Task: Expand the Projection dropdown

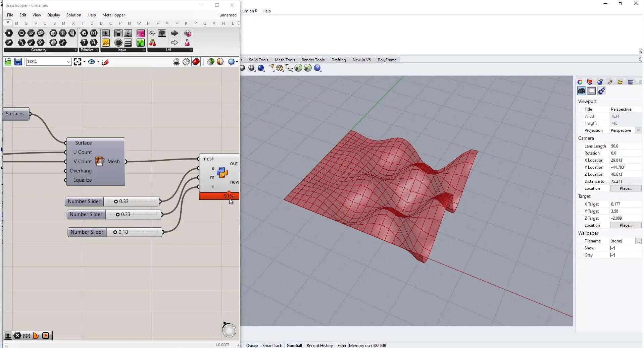Action: click(638, 130)
